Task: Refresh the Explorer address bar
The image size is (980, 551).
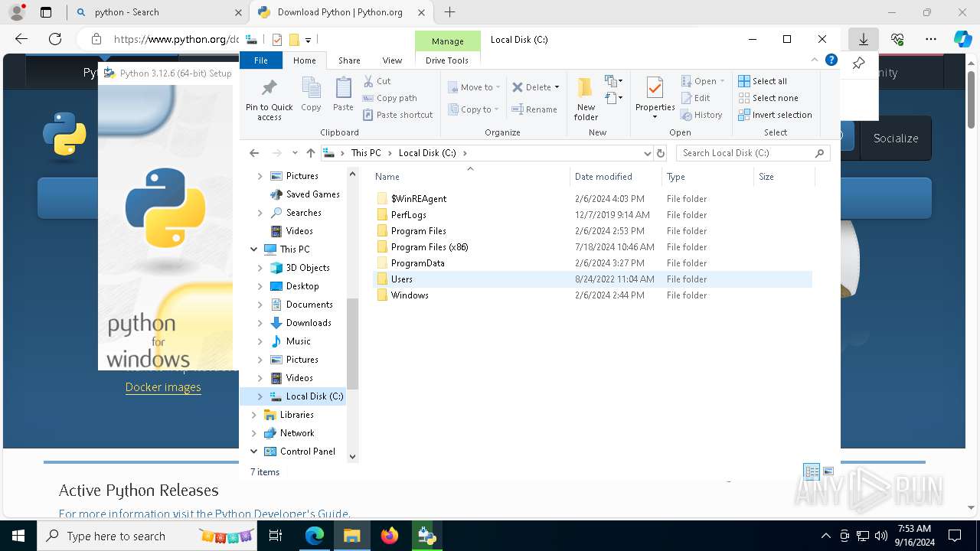Action: [661, 153]
